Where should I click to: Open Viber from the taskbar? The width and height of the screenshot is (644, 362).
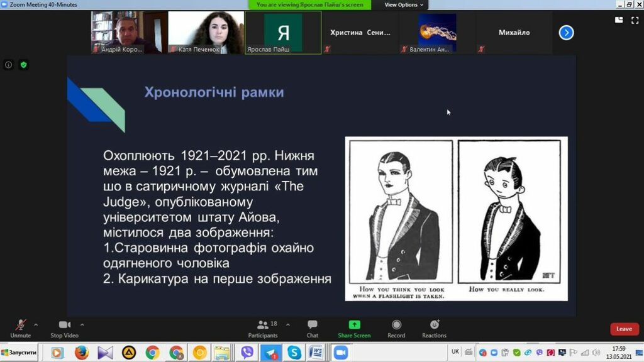pyautogui.click(x=247, y=353)
